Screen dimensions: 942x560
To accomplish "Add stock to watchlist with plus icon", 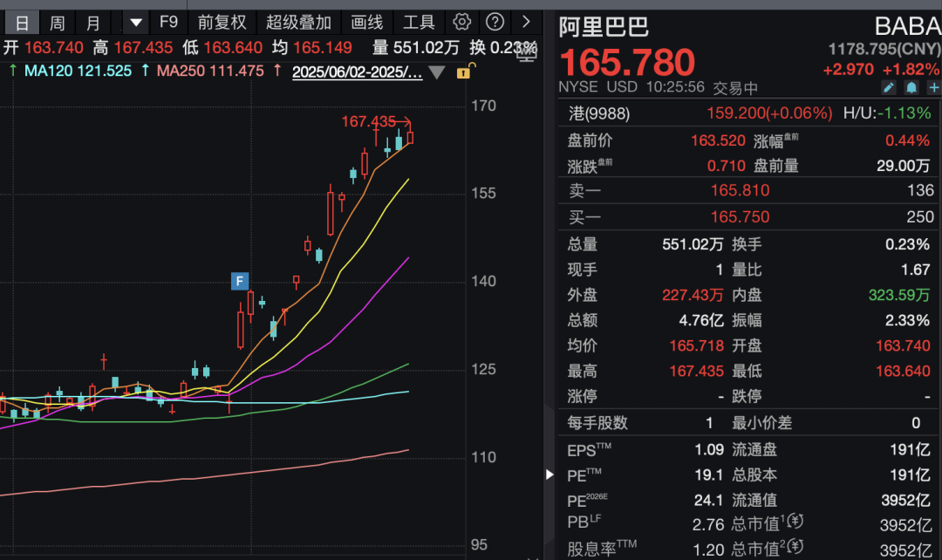I will point(933,88).
